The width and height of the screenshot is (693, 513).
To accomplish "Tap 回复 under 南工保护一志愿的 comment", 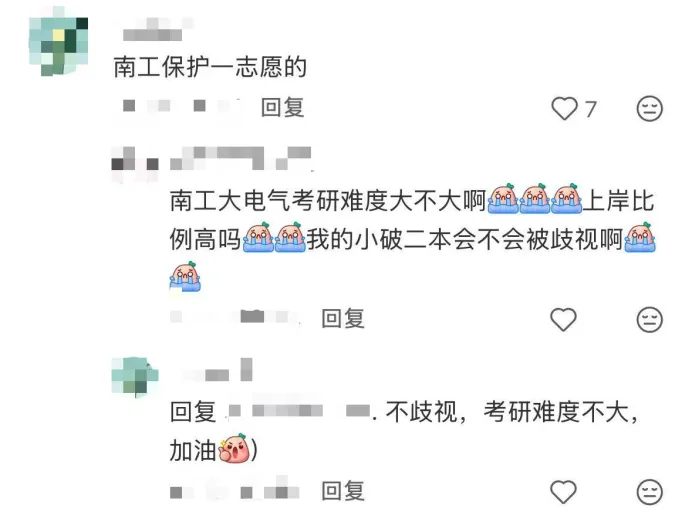I will click(282, 108).
